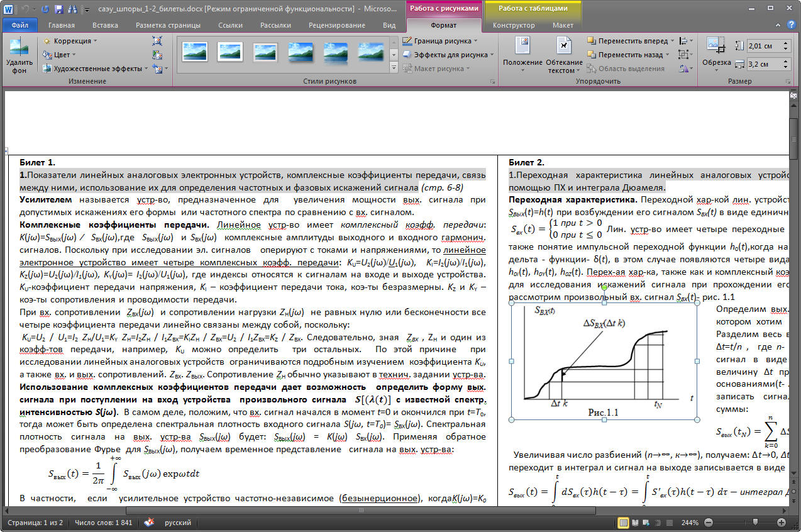This screenshot has height=532, width=801.
Task: Switch to the Ссылки tab
Action: point(230,25)
